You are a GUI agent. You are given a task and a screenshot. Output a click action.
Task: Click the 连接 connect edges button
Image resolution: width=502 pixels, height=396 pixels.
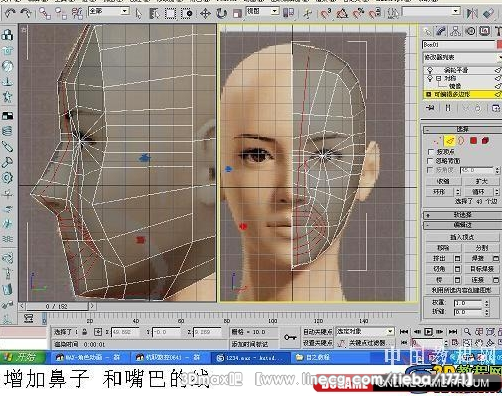(x=478, y=280)
